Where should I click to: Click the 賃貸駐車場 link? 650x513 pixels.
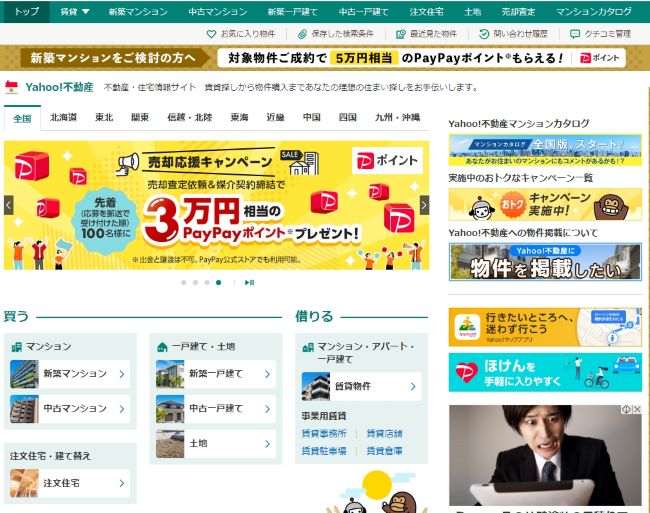coord(324,451)
